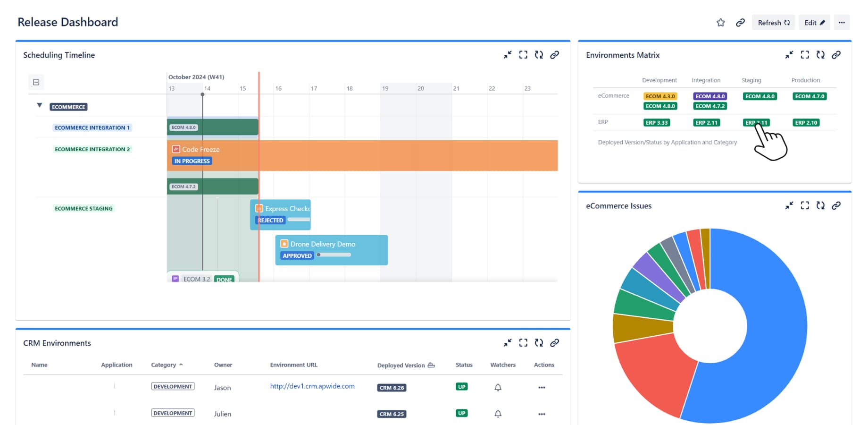Viewport: 868px width, 425px height.
Task: Minimize the Scheduling Timeline gadget
Action: (x=508, y=55)
